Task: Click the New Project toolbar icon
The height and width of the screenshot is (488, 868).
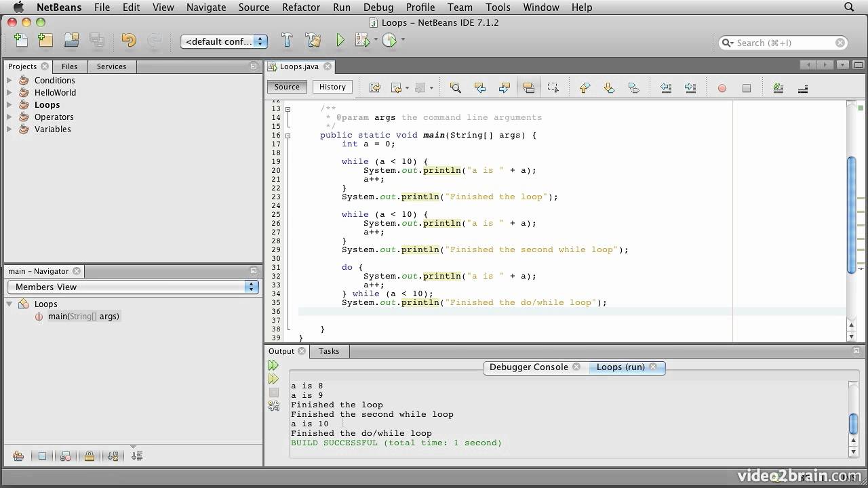Action: 45,41
